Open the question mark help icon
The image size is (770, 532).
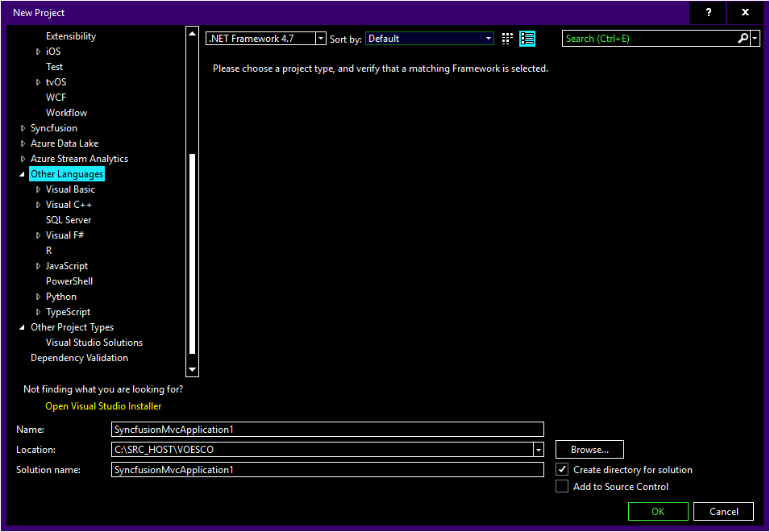(x=707, y=12)
